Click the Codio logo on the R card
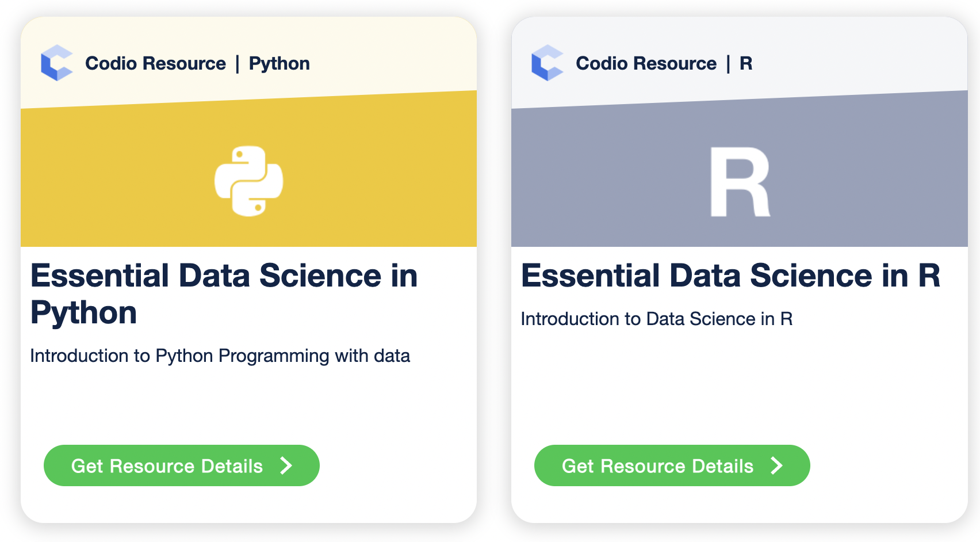Viewport: 980px width, 542px height. click(548, 63)
